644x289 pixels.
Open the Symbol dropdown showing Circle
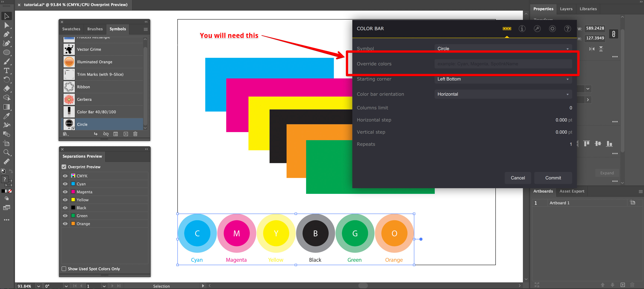click(503, 49)
